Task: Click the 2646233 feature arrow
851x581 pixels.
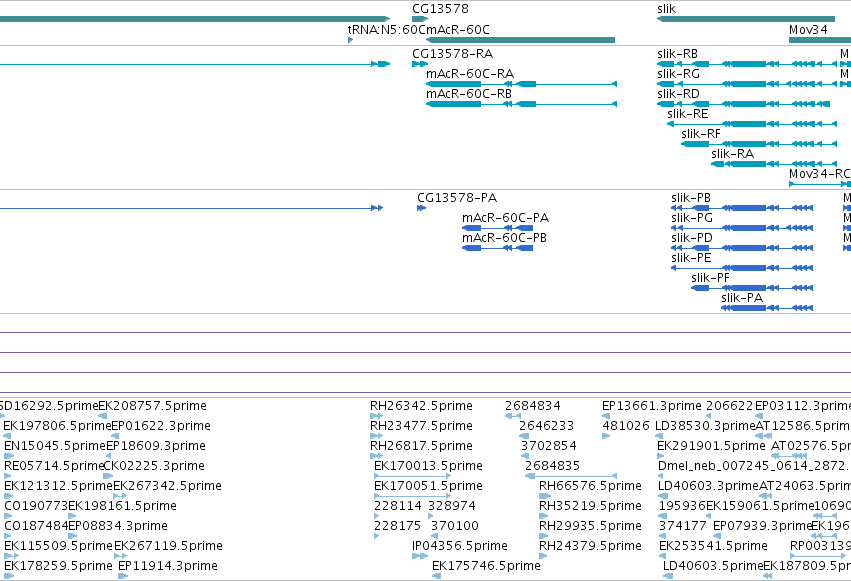Action: point(524,436)
